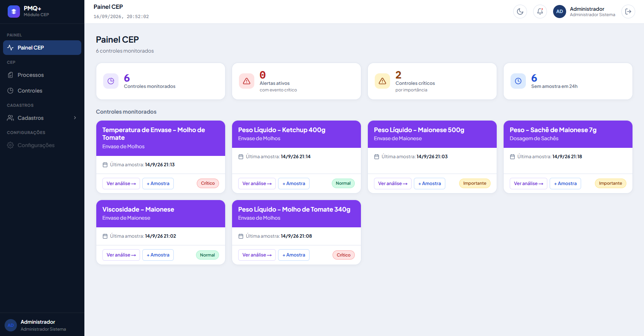Click Importante badge on Maionese 500g card
Screen dimensions: 644x336
pos(475,184)
